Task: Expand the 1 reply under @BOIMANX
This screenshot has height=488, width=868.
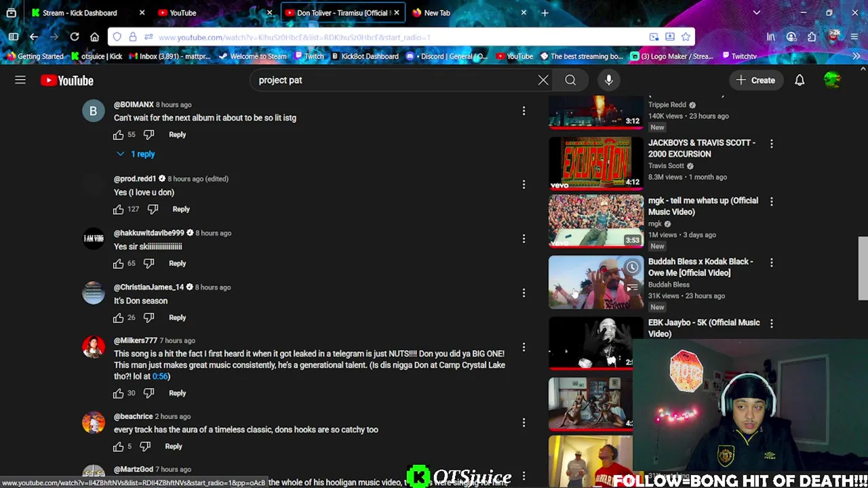Action: (136, 154)
